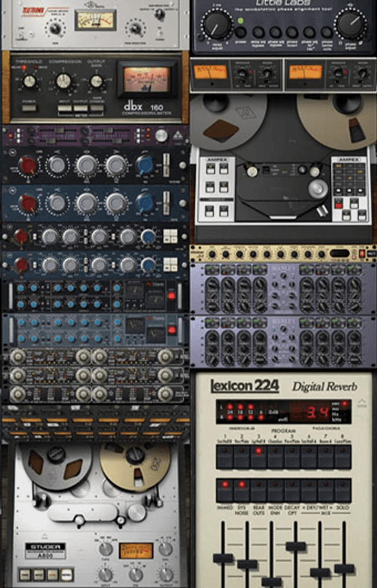
Task: Click Lexicon fader knob below Mode Enh
Action: [x=272, y=582]
